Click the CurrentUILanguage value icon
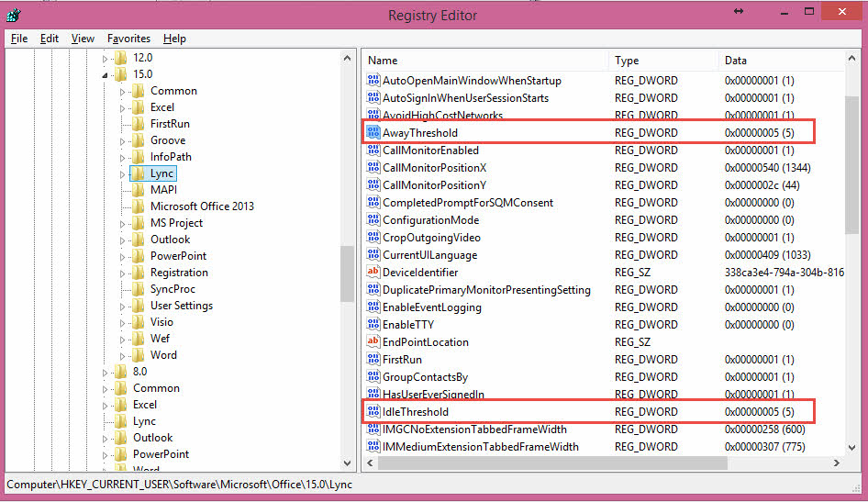Image resolution: width=868 pixels, height=502 pixels. click(373, 254)
